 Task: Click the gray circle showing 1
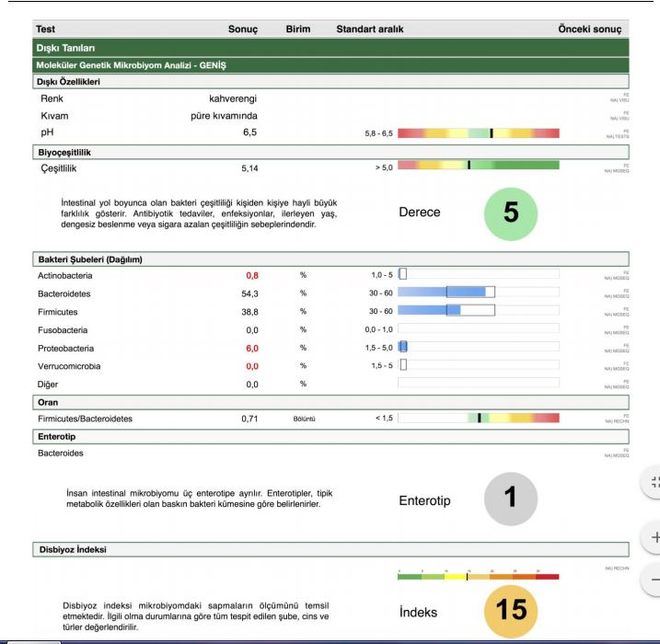click(511, 499)
